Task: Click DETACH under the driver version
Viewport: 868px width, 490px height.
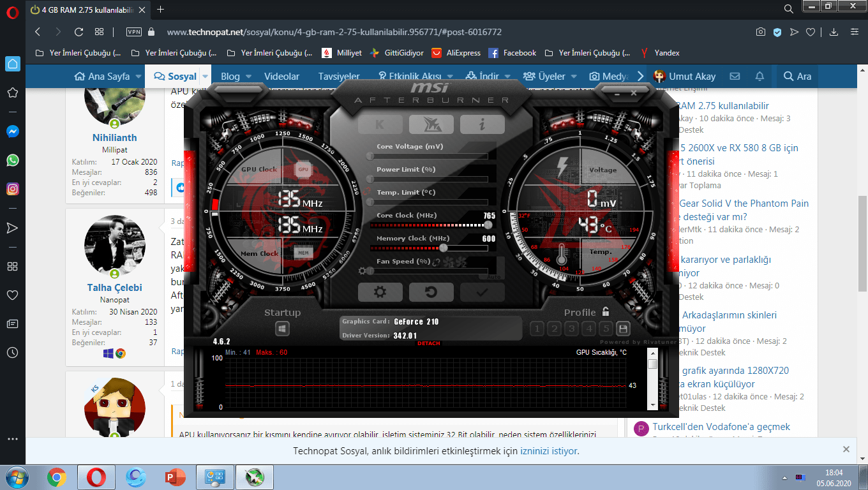Action: click(429, 344)
